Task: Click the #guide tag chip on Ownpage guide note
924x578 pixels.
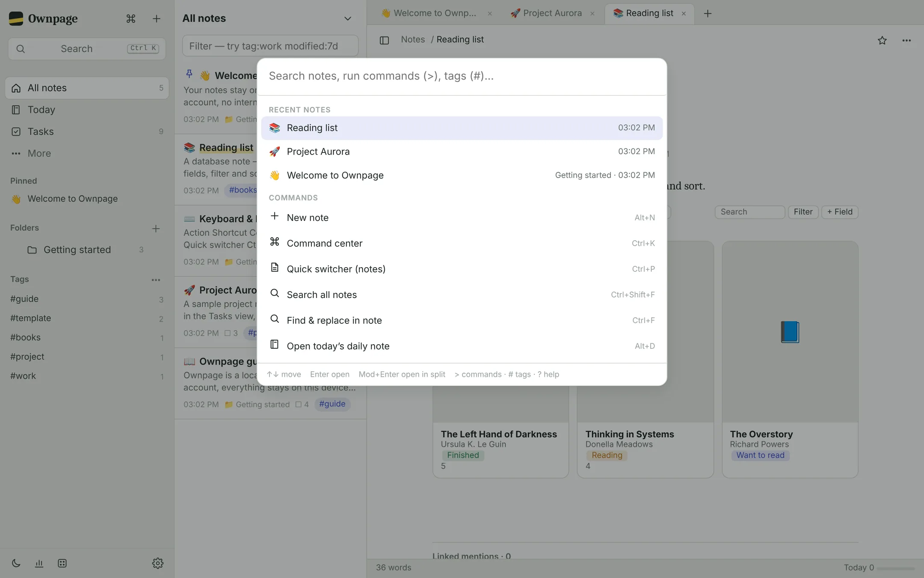Action: [332, 404]
